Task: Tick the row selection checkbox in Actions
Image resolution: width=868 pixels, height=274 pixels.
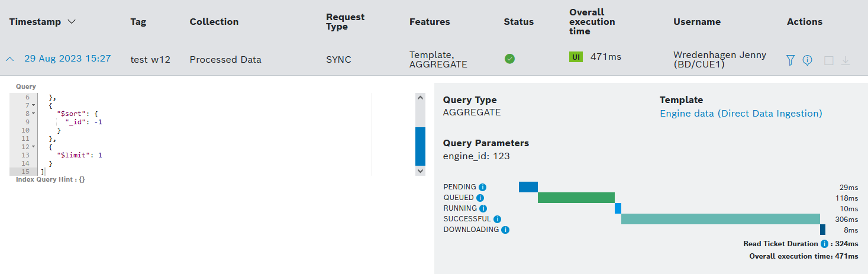Action: coord(828,60)
